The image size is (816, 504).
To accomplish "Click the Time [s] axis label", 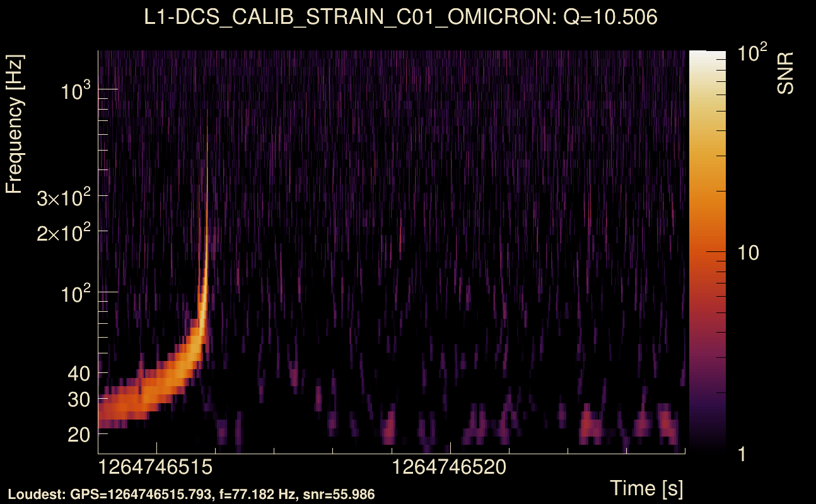I will point(646,488).
